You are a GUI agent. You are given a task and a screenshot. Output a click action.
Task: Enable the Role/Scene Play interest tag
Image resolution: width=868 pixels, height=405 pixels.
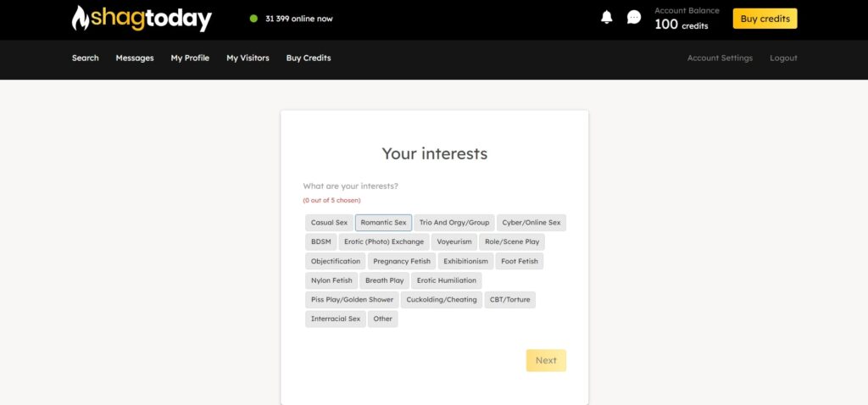coord(511,241)
